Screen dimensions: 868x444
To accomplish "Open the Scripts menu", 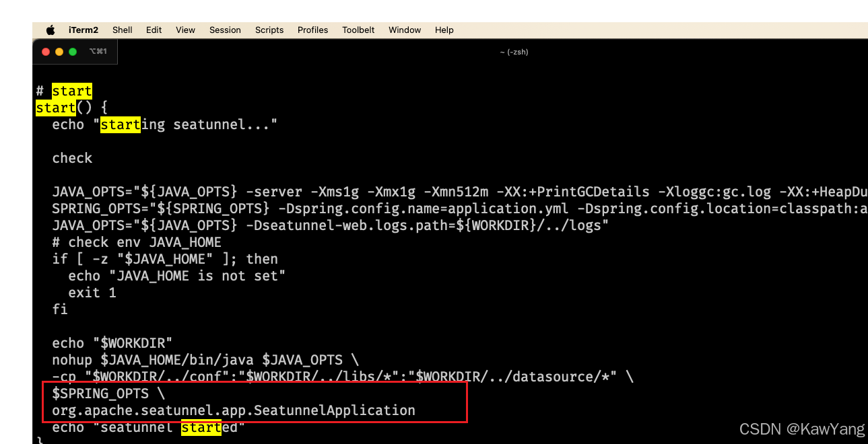I will coord(269,30).
